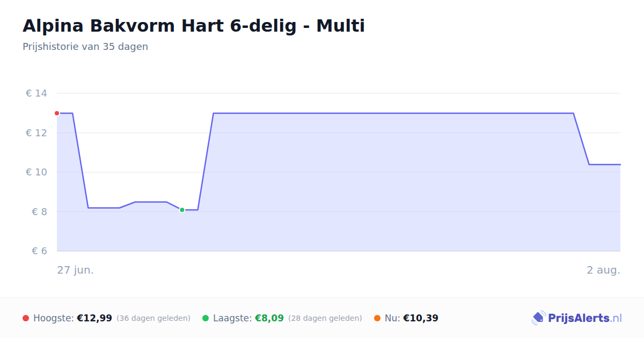Select the Nu €10,39 current price
644x338 pixels.
pos(421,318)
